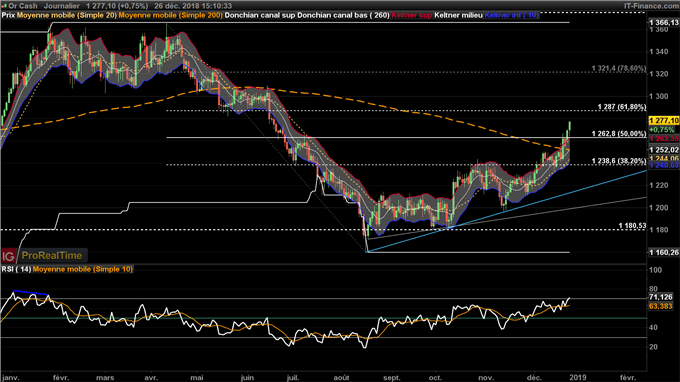Click the 71,126 RSI value tag
The image size is (680, 382).
click(x=661, y=297)
